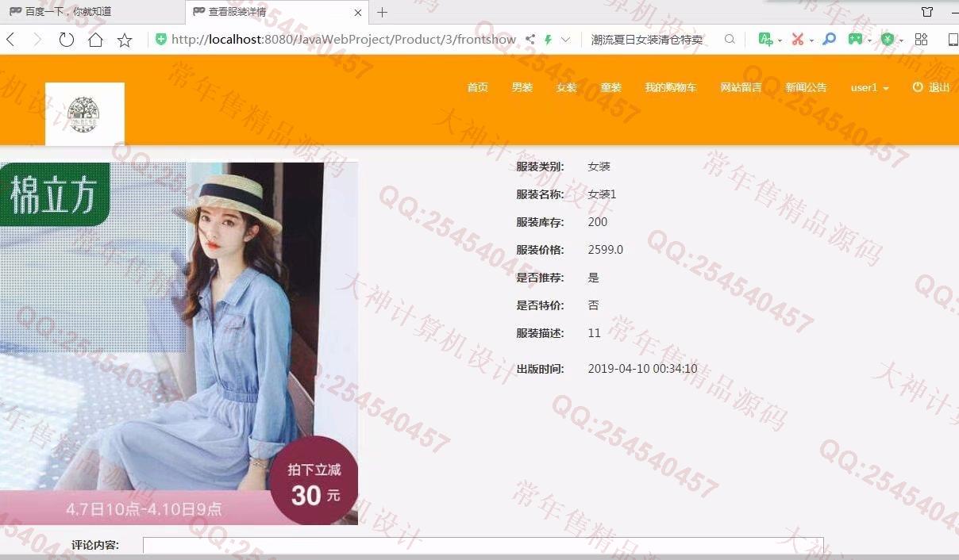Click the price value 2599.0

[x=606, y=250]
